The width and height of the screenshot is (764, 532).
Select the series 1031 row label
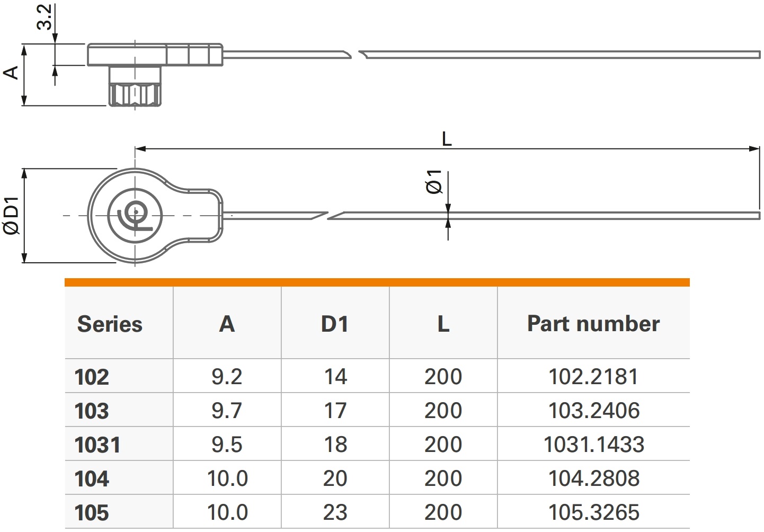[97, 445]
